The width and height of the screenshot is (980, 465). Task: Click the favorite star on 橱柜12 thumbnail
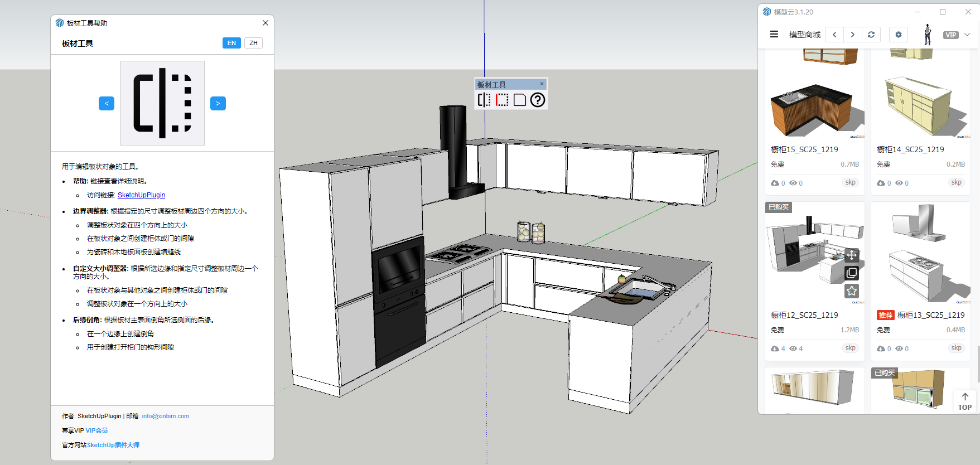point(851,291)
